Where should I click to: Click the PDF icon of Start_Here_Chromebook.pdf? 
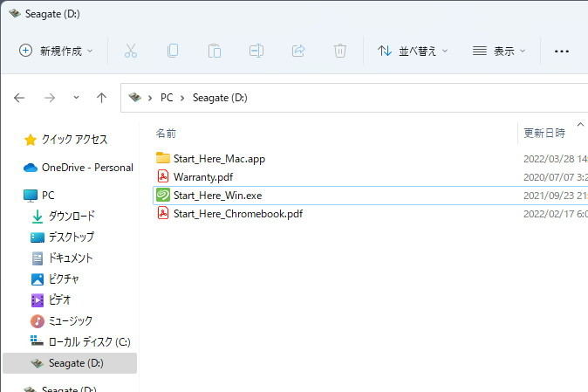163,213
